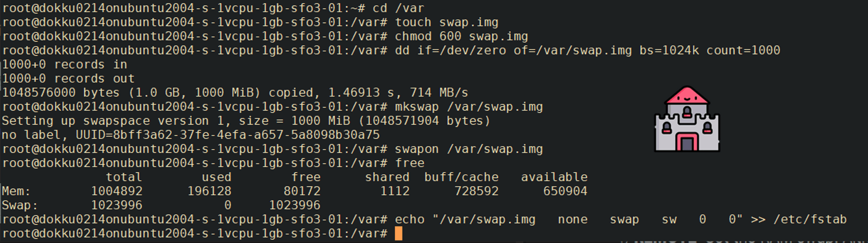Click the Mem used value 196128
The width and height of the screenshot is (868, 243).
209,191
